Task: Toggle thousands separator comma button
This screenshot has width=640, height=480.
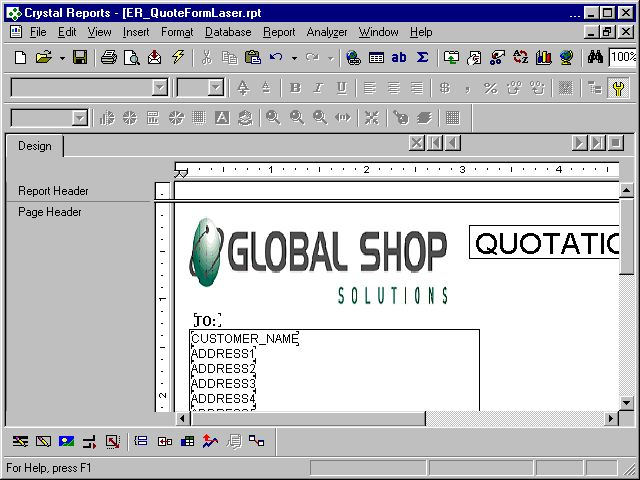Action: [x=468, y=88]
